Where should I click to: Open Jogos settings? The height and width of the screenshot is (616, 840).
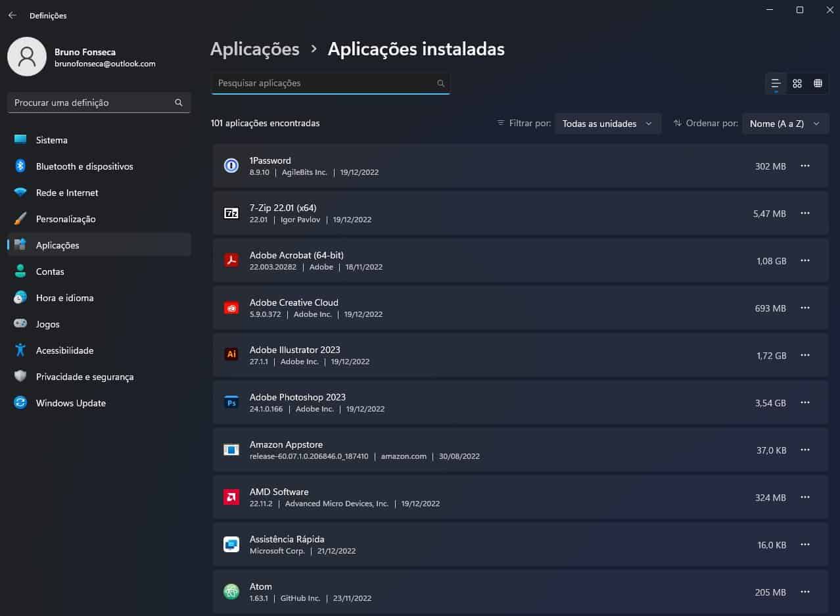point(99,324)
